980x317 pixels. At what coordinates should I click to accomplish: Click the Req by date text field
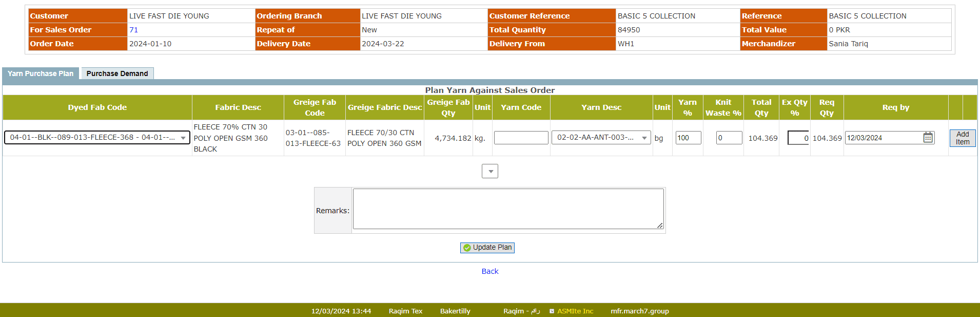[x=884, y=138]
